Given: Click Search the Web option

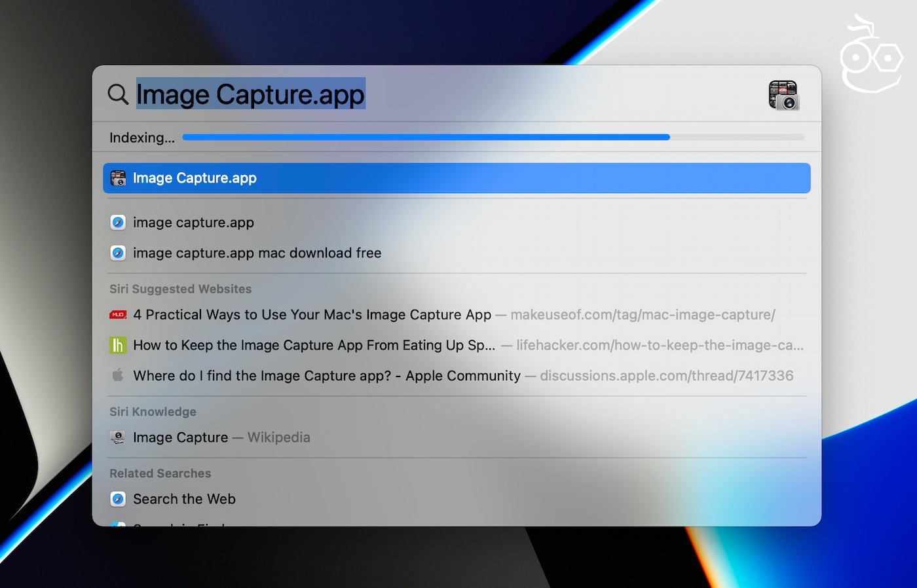Looking at the screenshot, I should (x=184, y=499).
